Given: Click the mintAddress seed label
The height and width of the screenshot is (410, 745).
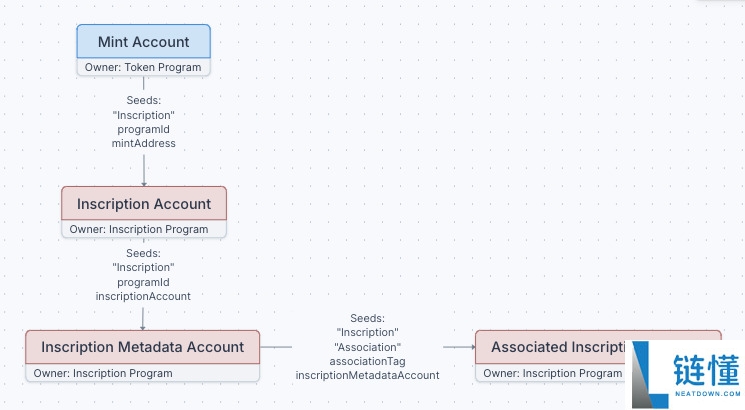Looking at the screenshot, I should coord(143,143).
